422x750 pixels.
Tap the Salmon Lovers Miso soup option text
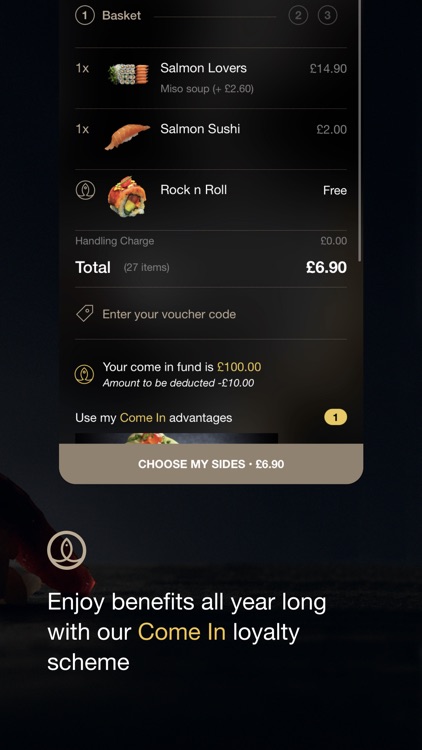click(x=207, y=89)
